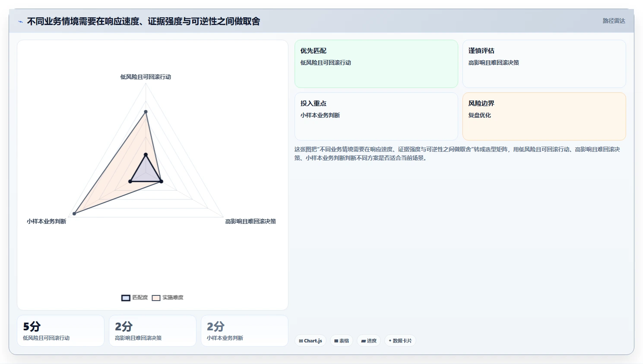Click the 数据卡片 chip
Image resolution: width=643 pixels, height=364 pixels.
[400, 341]
